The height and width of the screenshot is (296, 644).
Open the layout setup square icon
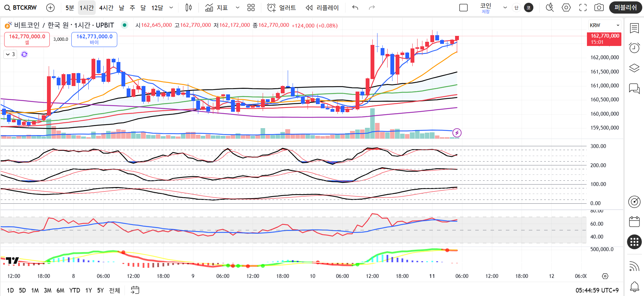point(463,8)
